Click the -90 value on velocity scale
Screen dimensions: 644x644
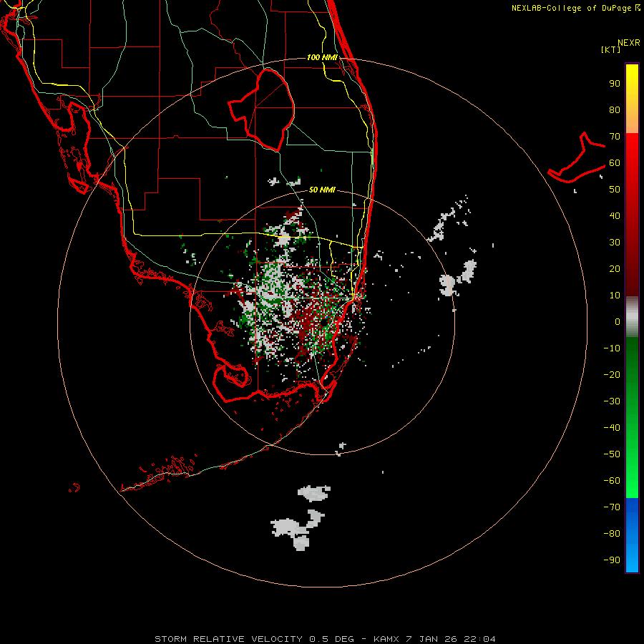pyautogui.click(x=612, y=560)
